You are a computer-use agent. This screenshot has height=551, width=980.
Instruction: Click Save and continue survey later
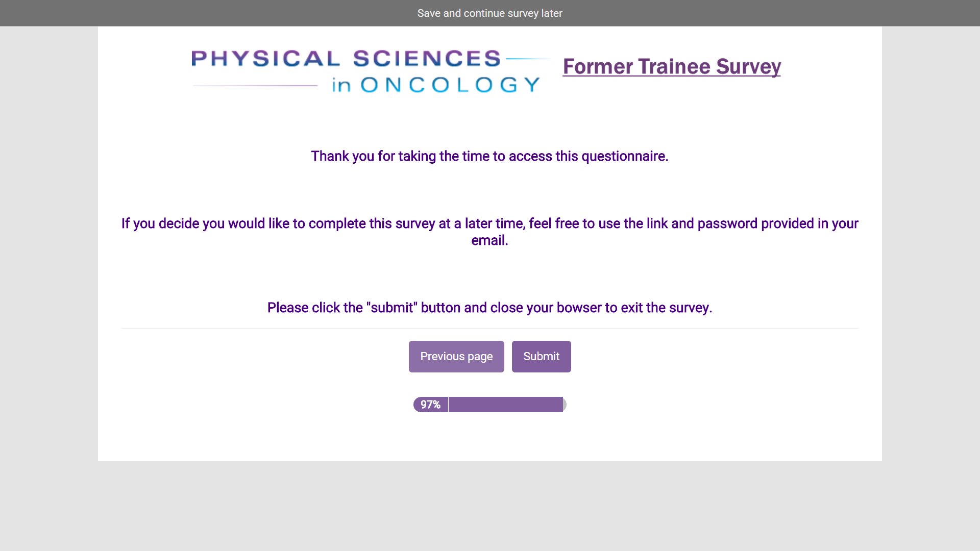coord(489,13)
